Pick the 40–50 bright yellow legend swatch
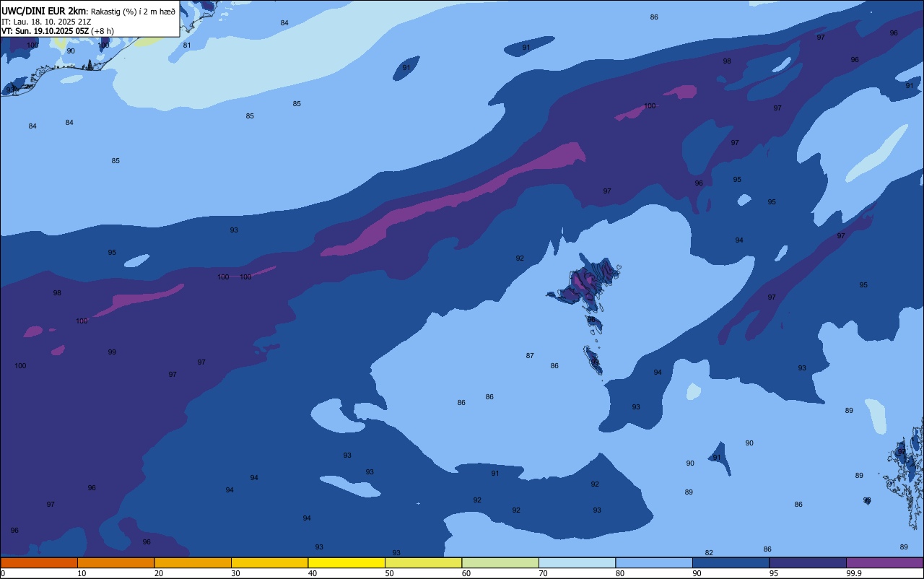 pos(346,563)
